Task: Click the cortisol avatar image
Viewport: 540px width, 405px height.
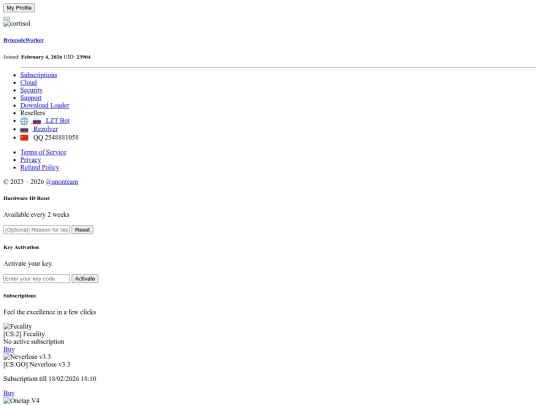Action: pyautogui.click(x=17, y=23)
